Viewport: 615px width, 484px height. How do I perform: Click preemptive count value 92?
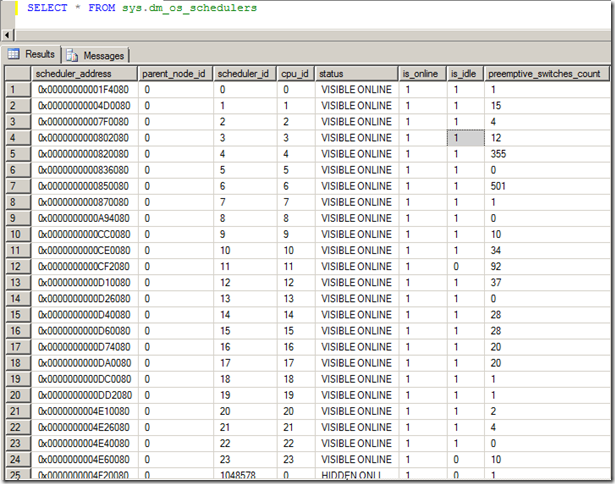(x=547, y=267)
